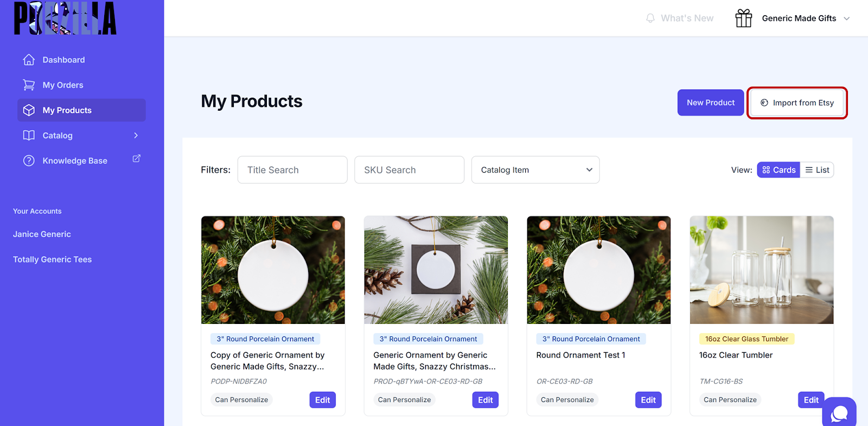This screenshot has height=426, width=868.
Task: Expand the Catalog submenu chevron
Action: point(136,135)
